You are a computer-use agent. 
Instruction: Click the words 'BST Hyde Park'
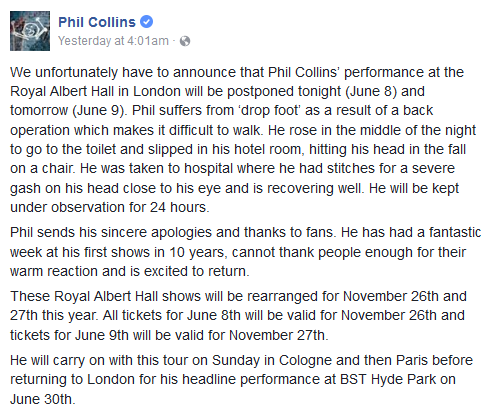click(x=387, y=379)
